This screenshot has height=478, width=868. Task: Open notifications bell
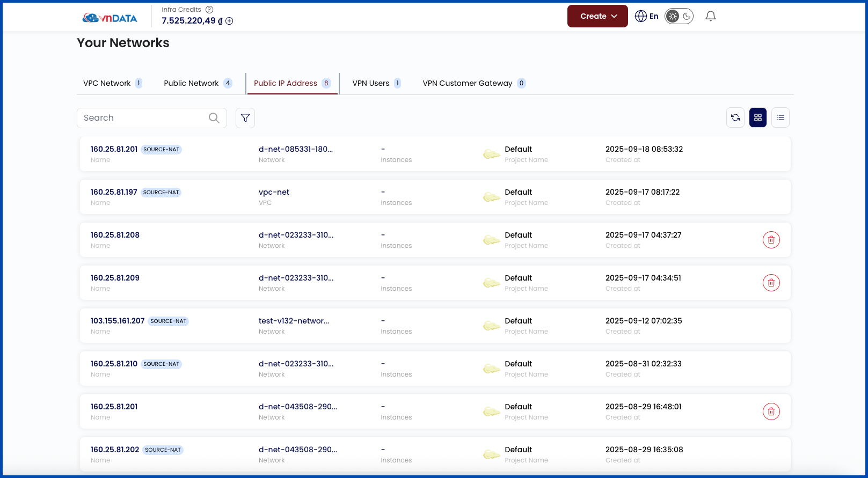tap(711, 16)
